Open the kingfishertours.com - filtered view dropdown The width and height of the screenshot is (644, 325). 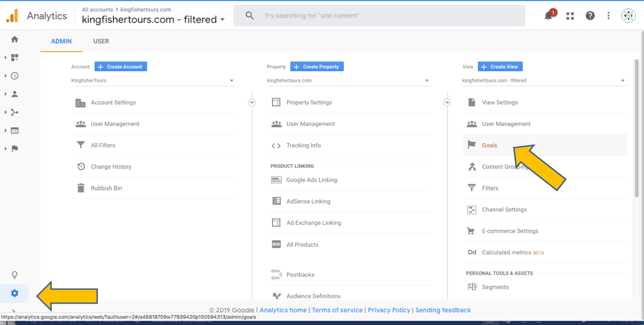tap(544, 80)
